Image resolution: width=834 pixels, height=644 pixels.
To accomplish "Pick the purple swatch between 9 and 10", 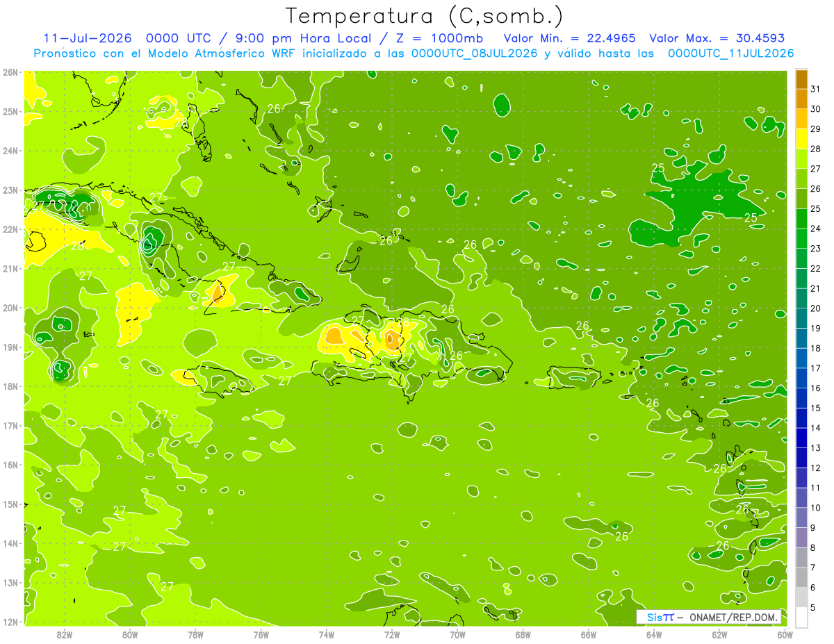I will point(801,518).
